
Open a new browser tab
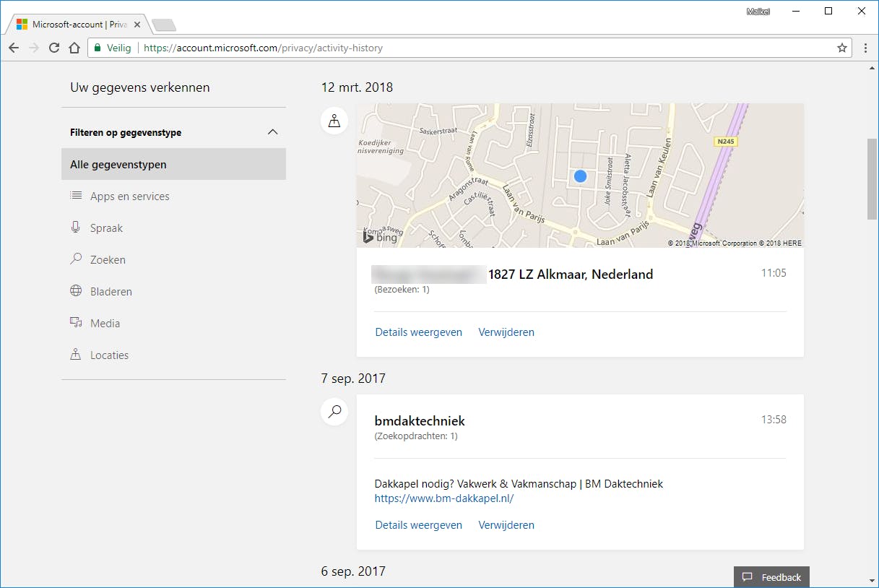tap(164, 25)
